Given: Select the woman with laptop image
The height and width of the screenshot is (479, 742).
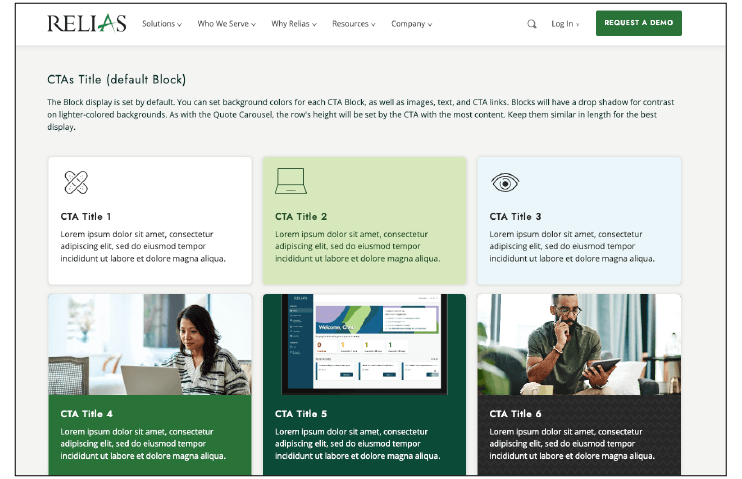Looking at the screenshot, I should 150,344.
